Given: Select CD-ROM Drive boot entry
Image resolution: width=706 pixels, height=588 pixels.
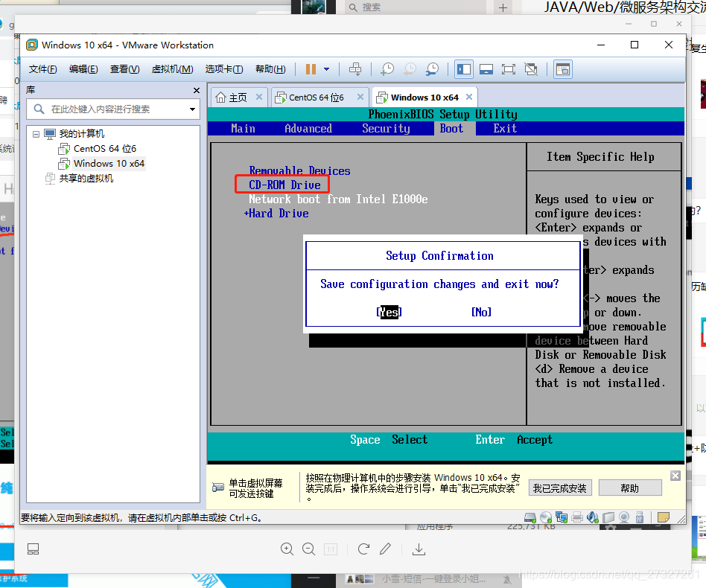Looking at the screenshot, I should pos(284,185).
